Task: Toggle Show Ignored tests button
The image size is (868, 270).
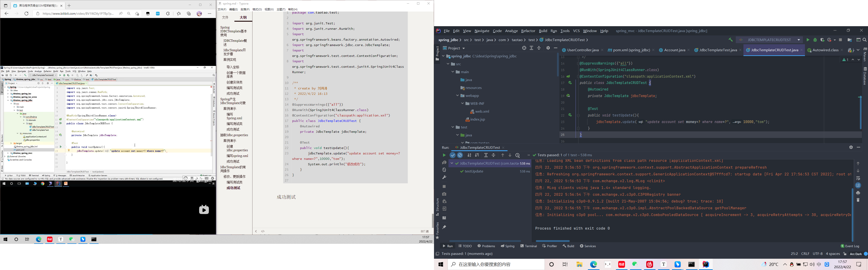Action: [x=460, y=155]
